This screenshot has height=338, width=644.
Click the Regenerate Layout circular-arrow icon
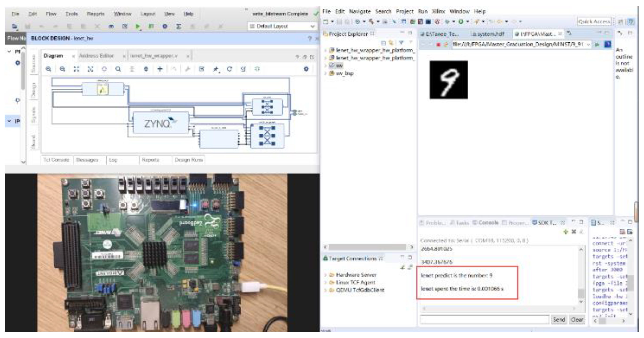point(229,69)
